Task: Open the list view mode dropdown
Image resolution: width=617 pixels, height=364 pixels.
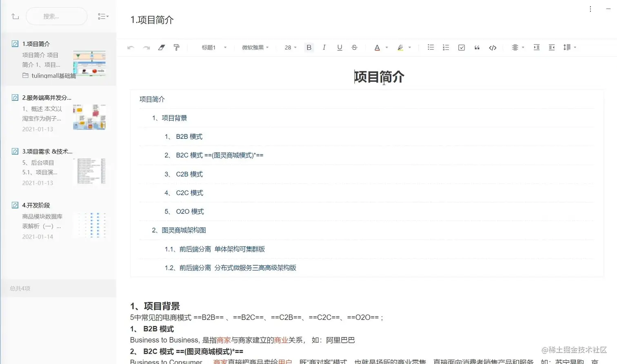Action: coord(103,16)
